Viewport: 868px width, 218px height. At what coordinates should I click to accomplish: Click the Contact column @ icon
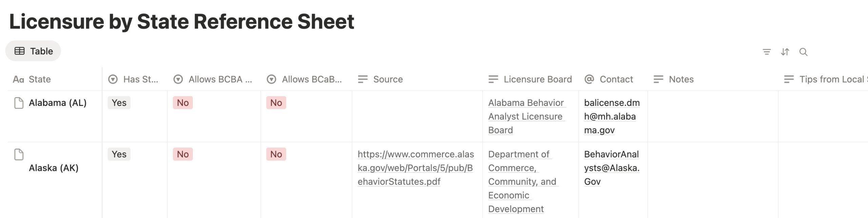click(x=589, y=79)
